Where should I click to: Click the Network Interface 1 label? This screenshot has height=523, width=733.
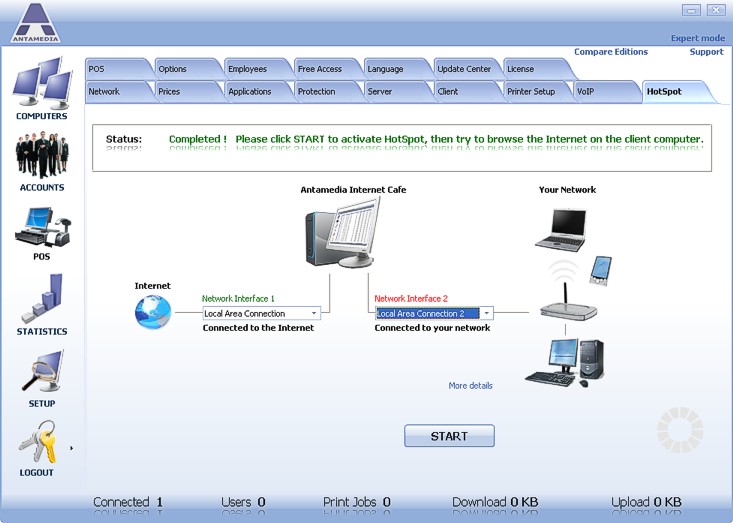point(238,299)
